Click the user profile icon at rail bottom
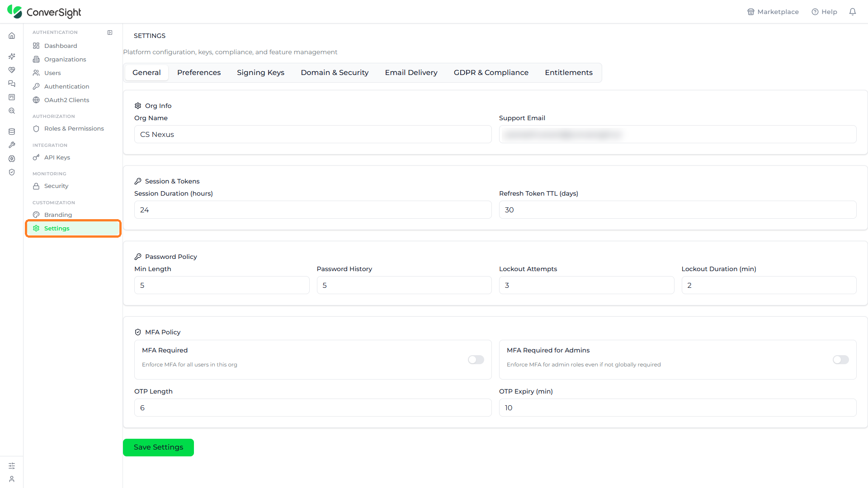Screen dimensions: 868x488 point(12,479)
